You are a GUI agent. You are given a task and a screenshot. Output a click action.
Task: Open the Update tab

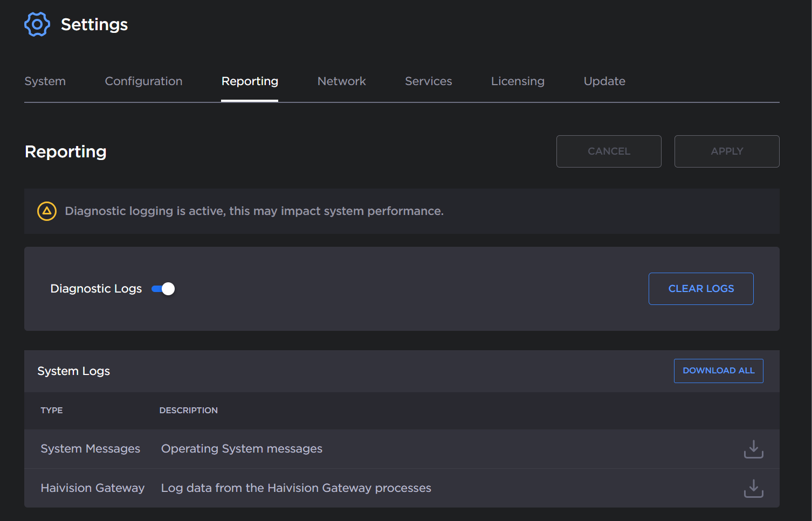tap(604, 81)
